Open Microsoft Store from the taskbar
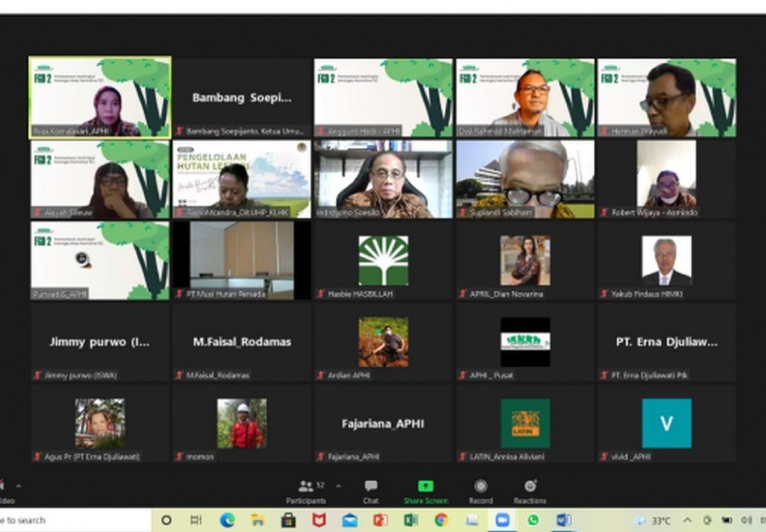 pos(289,520)
